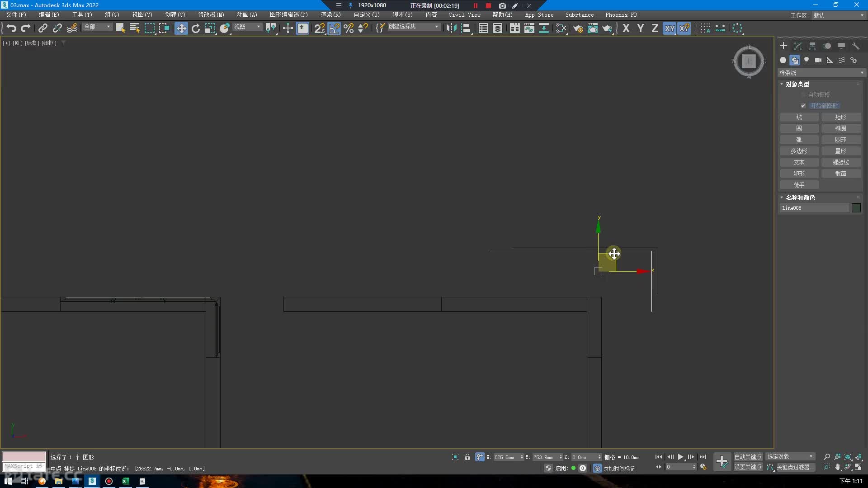Collapse the 名称和颜色 rollout

point(800,197)
